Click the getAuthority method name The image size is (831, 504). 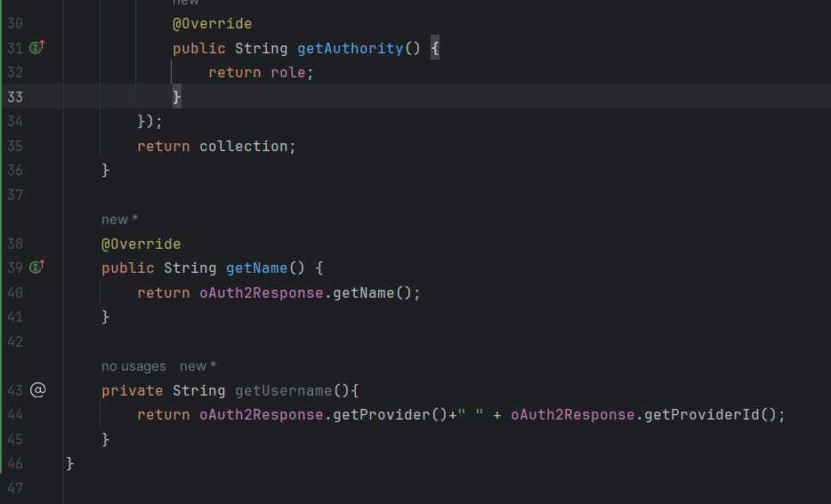tap(351, 48)
